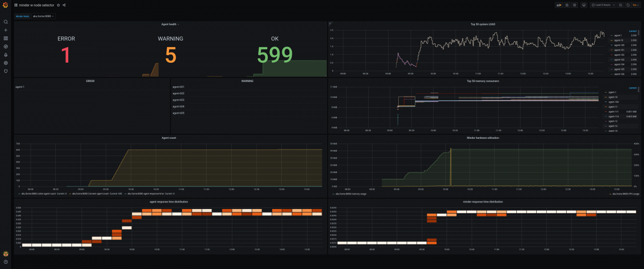
Task: Toggle agent-100 series in system LOAD legend
Action: coord(618,45)
